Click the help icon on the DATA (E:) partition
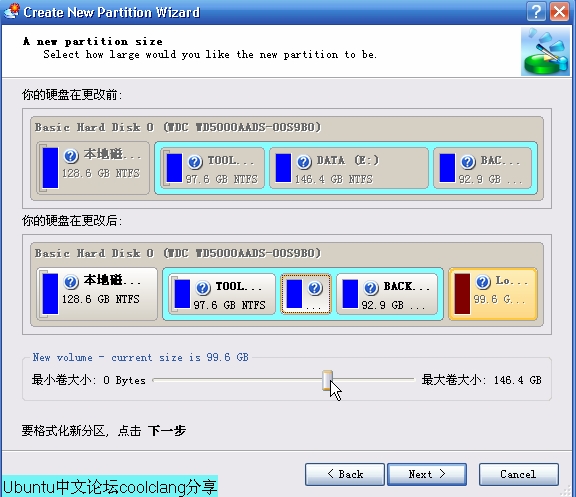This screenshot has width=576, height=497. click(304, 161)
